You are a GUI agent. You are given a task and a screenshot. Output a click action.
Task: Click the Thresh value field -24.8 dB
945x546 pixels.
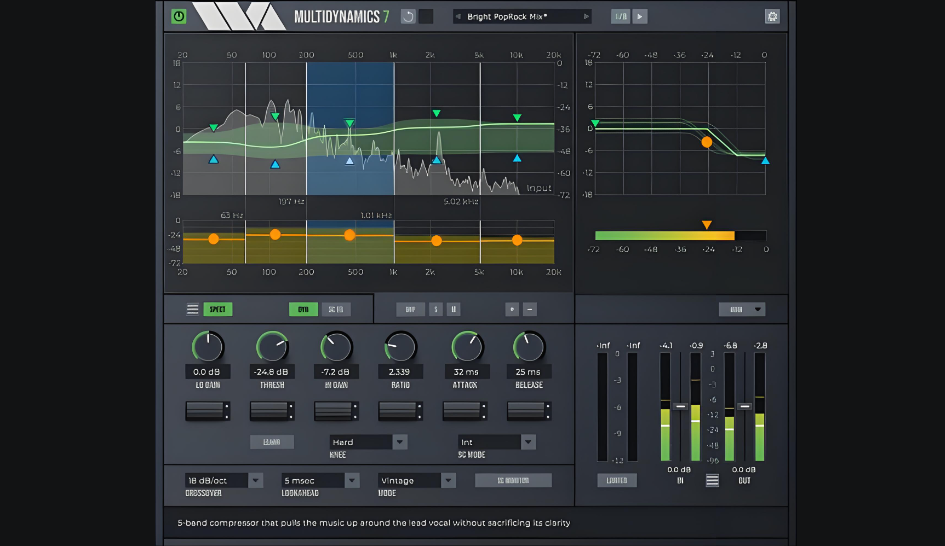[272, 371]
